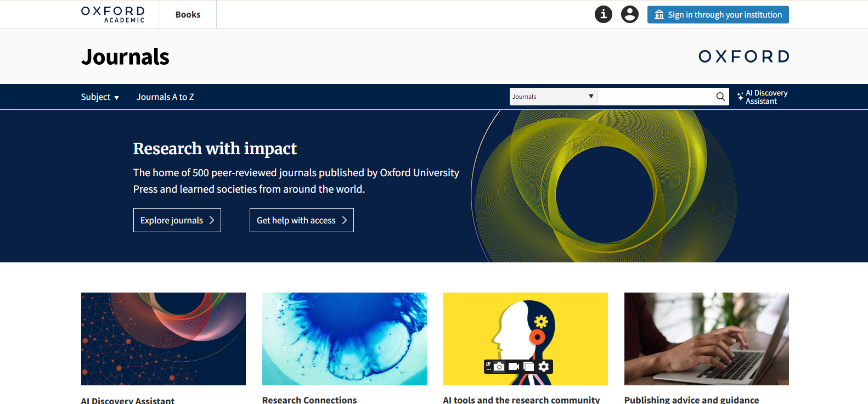
Task: Click the camera screenshot icon in overlay toolbar
Action: [499, 367]
